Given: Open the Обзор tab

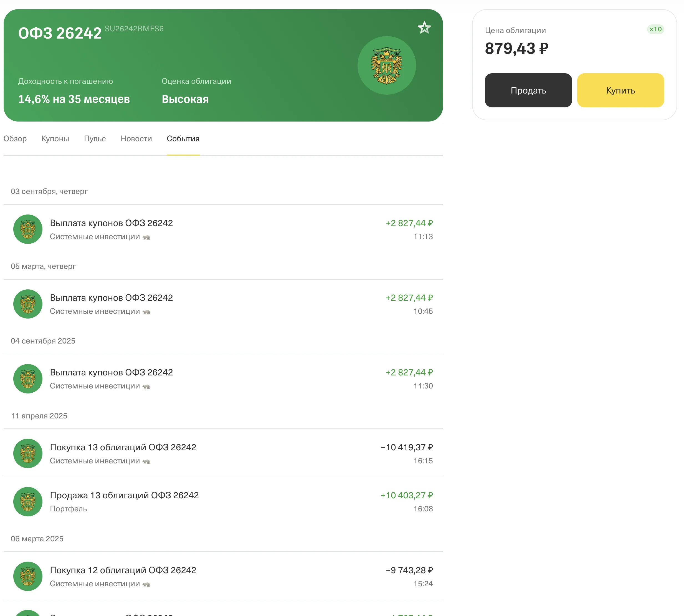Looking at the screenshot, I should 15,139.
